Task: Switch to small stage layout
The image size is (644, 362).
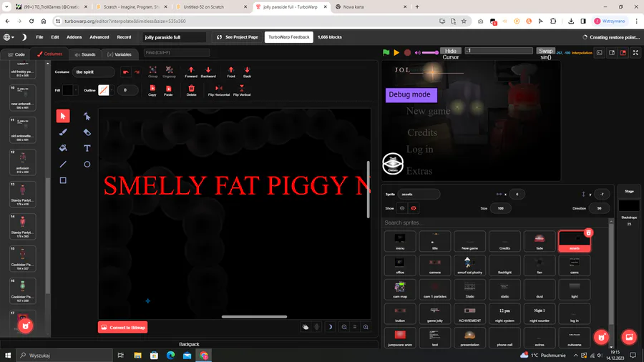Action: click(x=612, y=52)
